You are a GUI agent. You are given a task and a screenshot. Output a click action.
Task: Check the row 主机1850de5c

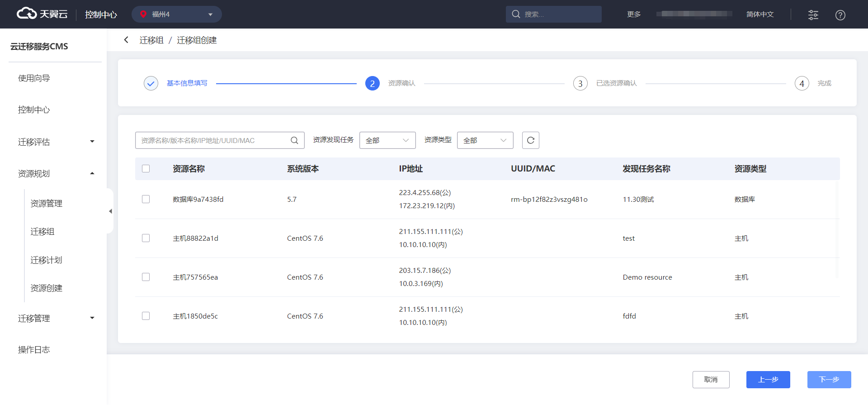pos(146,316)
